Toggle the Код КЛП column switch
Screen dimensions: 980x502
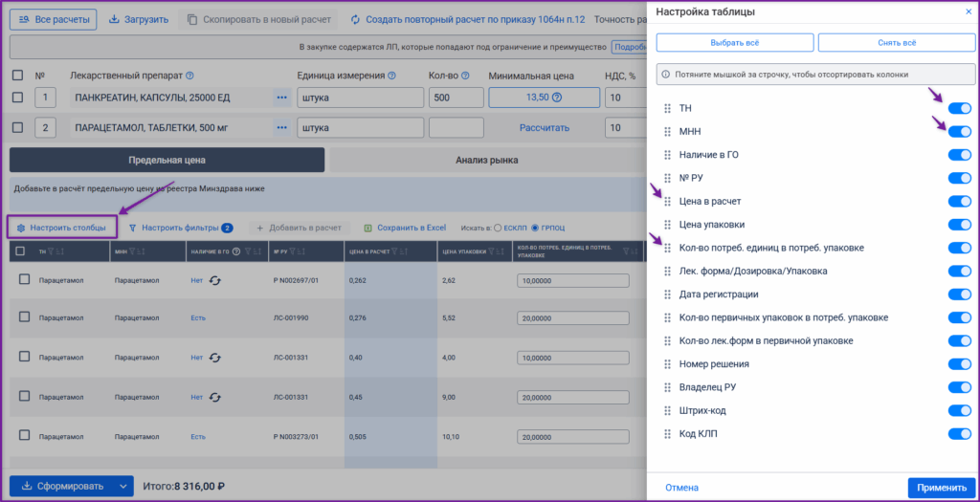click(959, 434)
